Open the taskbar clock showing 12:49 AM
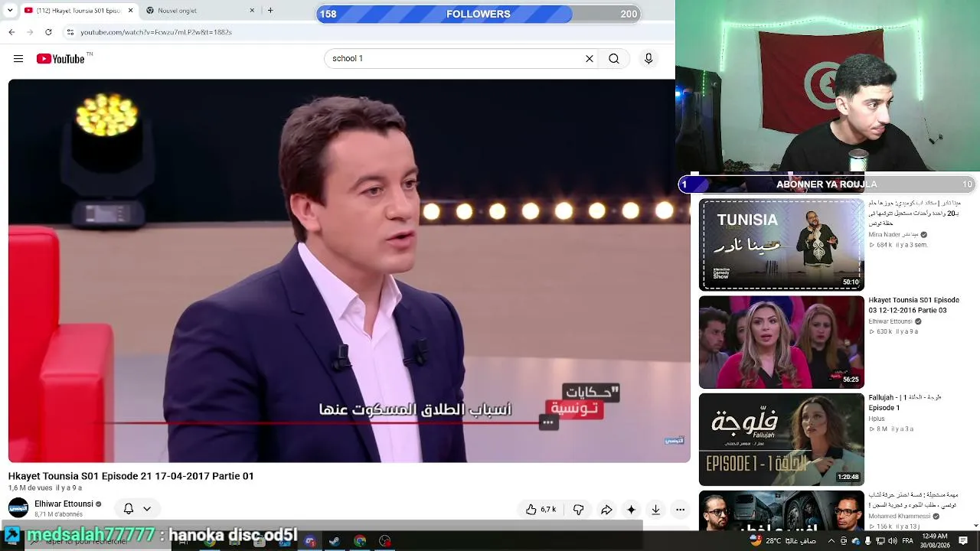Viewport: 980px width, 551px height. tap(936, 541)
